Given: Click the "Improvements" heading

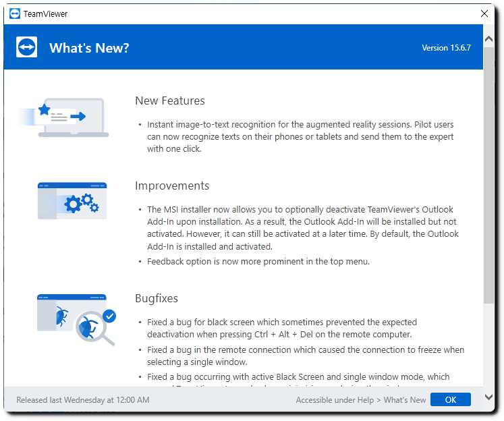Looking at the screenshot, I should [x=172, y=186].
